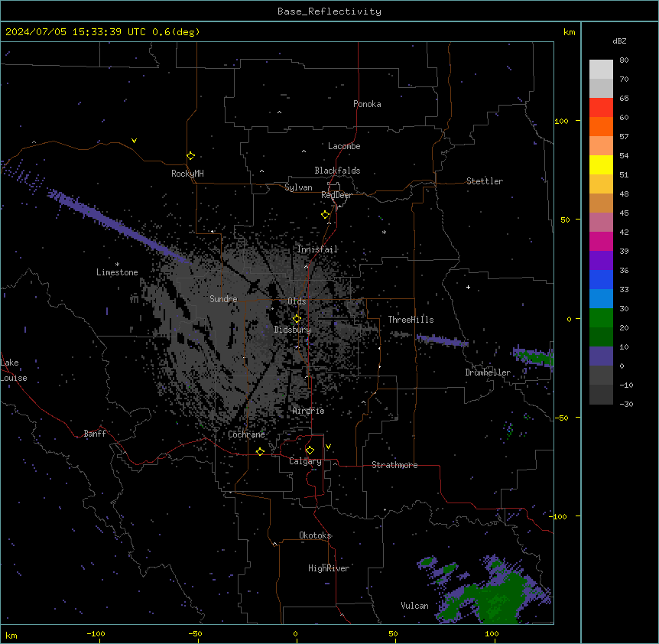Pick the slate blue 0-10 dBZ legend swatch
The width and height of the screenshot is (659, 644).
(x=601, y=356)
